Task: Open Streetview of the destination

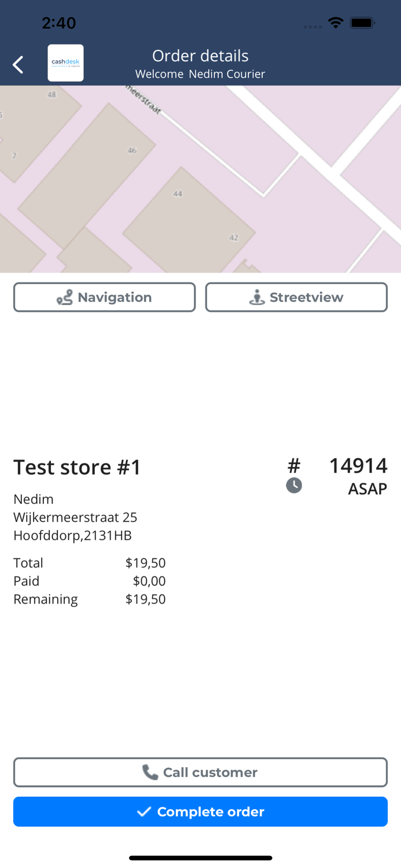Action: point(296,297)
